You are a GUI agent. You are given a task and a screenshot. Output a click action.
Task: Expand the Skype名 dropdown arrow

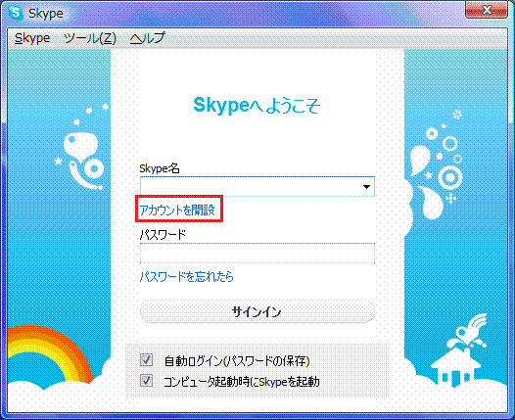pyautogui.click(x=366, y=187)
